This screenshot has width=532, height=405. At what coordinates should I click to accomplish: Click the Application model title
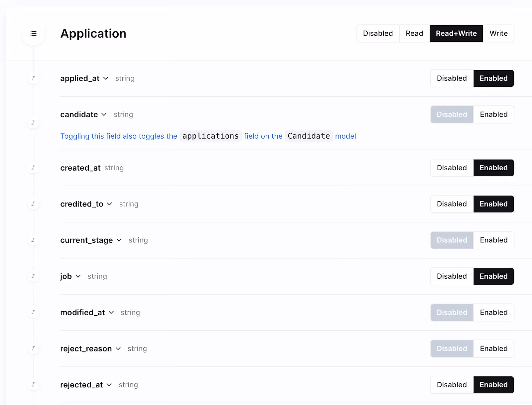tap(93, 34)
